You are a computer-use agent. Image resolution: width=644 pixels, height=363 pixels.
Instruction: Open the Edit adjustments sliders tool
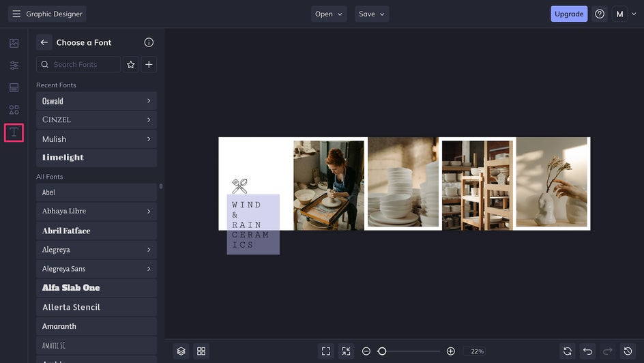click(14, 66)
